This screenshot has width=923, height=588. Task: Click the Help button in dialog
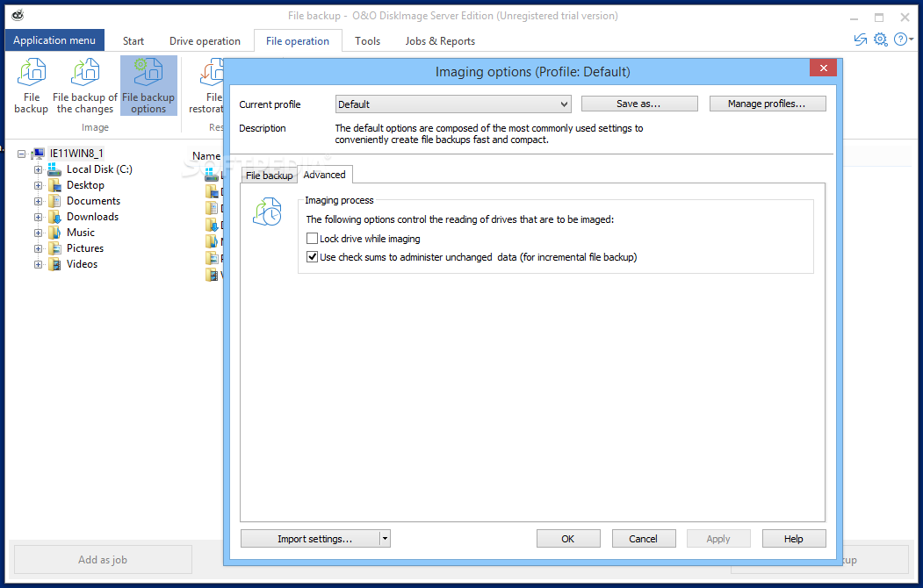coord(794,539)
